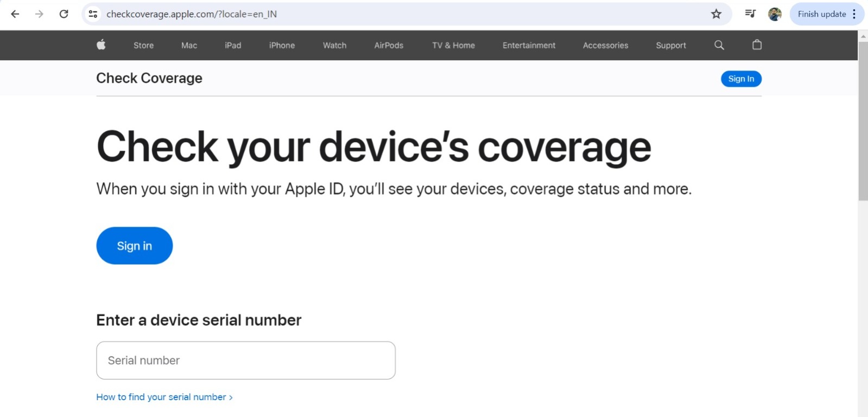Reload the page using the refresh icon
The height and width of the screenshot is (417, 868).
64,14
